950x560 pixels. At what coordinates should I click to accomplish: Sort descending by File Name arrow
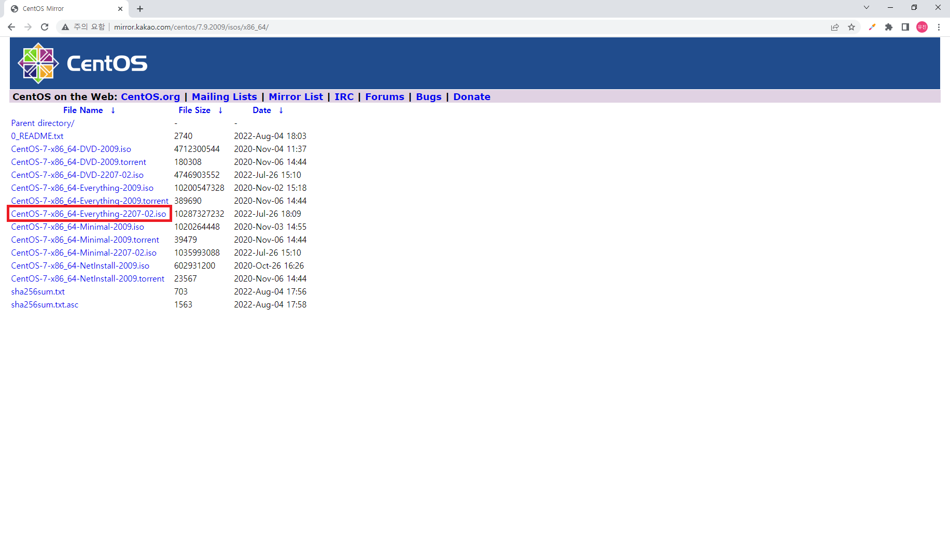coord(113,110)
